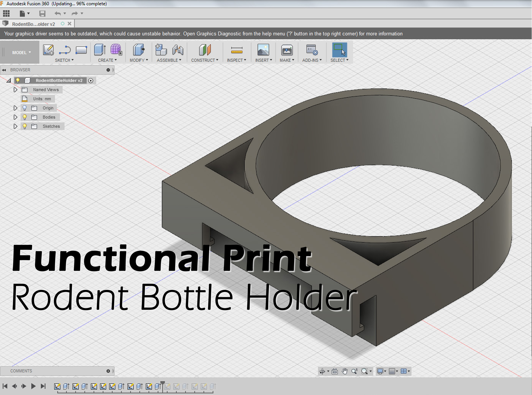Open the MODIFY menu
The width and height of the screenshot is (532, 395).
(x=139, y=60)
